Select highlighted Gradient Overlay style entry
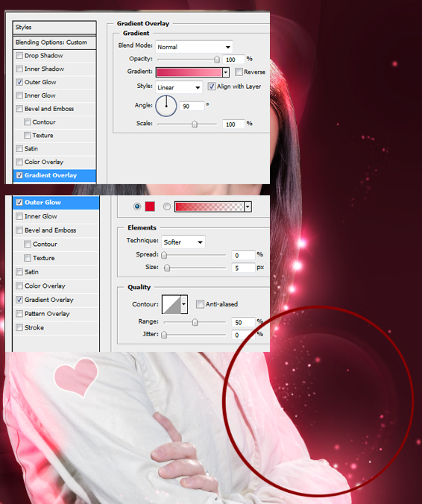The width and height of the screenshot is (422, 504). (54, 175)
